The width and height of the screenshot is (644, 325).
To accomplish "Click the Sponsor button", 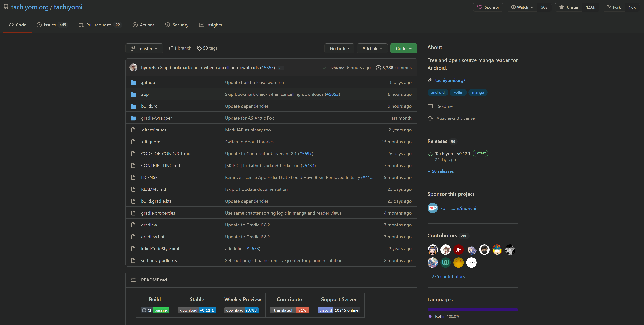I will [x=488, y=7].
